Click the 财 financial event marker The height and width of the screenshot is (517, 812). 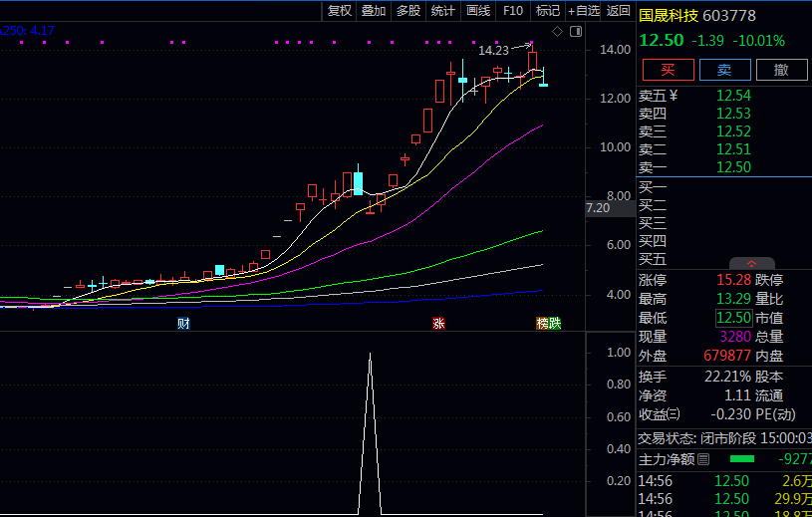(183, 323)
